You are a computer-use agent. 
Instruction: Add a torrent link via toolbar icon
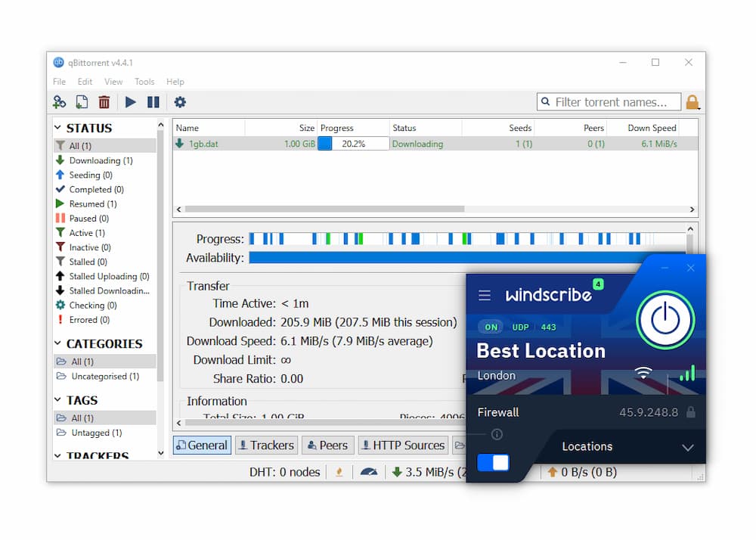pyautogui.click(x=59, y=101)
